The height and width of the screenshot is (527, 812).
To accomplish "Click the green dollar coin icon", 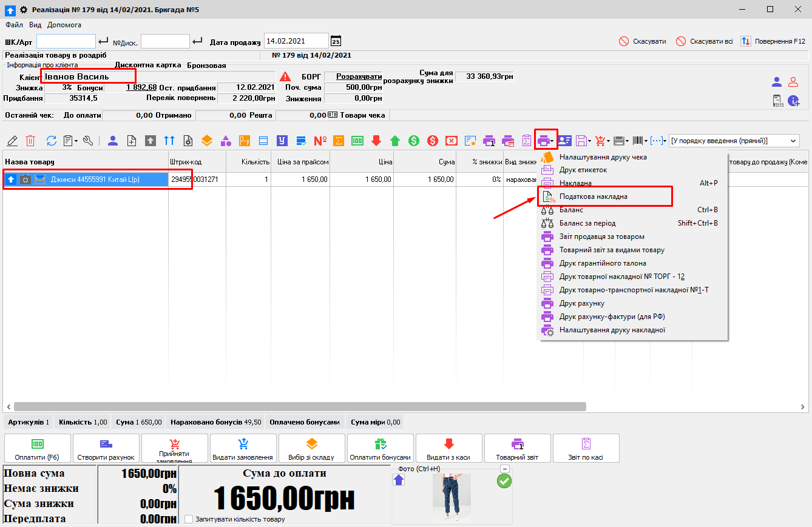I will point(414,141).
